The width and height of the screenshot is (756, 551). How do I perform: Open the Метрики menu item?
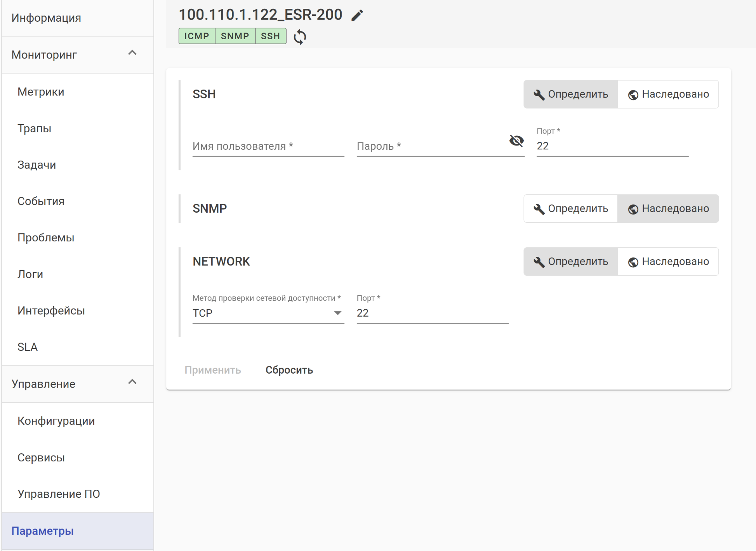[41, 92]
